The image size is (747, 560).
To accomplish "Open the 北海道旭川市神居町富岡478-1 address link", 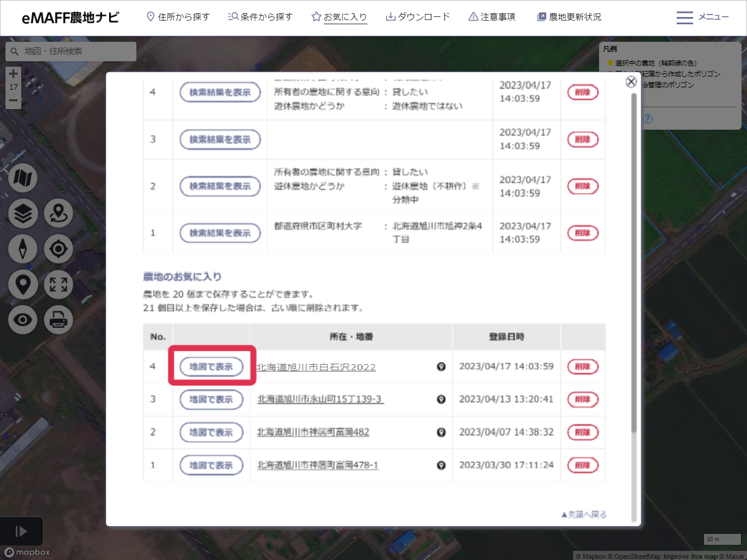I will pos(318,465).
